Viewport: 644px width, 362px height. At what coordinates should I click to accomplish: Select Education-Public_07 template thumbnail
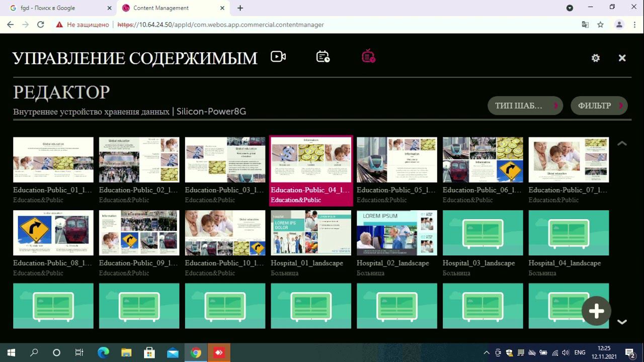569,159
